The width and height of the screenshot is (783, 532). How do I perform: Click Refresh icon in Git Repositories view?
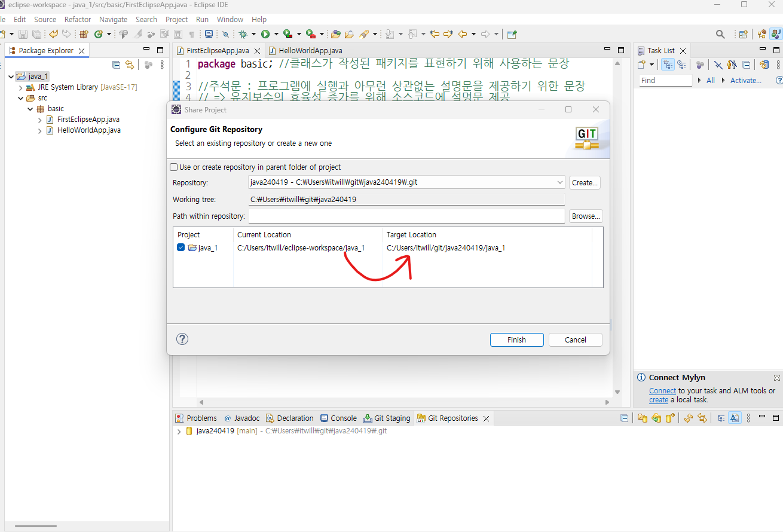pos(688,418)
